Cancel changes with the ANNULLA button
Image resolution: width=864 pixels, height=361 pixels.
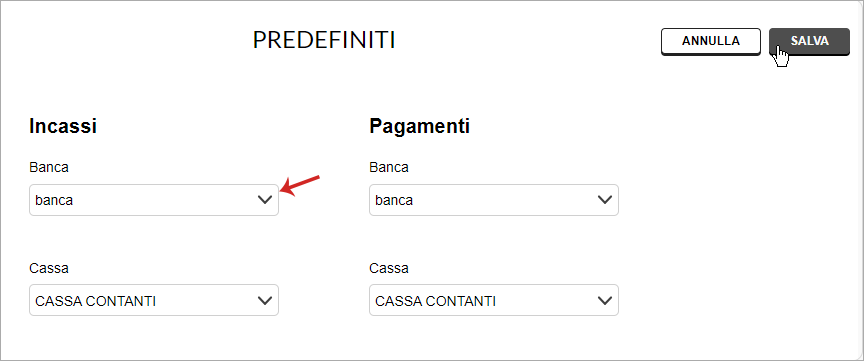point(711,41)
